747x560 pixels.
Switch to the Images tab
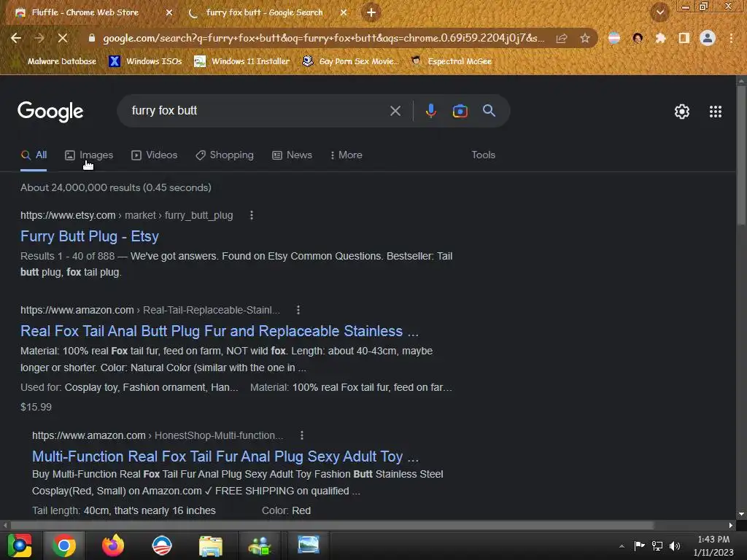point(89,155)
